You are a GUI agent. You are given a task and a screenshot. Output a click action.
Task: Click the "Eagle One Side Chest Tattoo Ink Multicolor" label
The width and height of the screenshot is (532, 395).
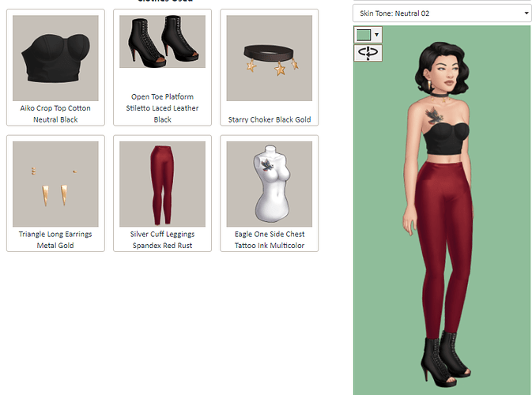click(x=270, y=239)
